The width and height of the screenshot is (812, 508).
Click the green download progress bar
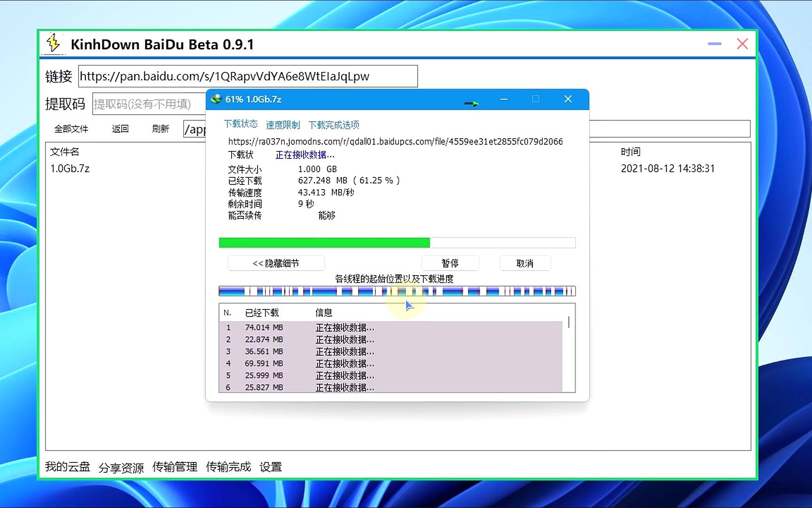tap(397, 243)
